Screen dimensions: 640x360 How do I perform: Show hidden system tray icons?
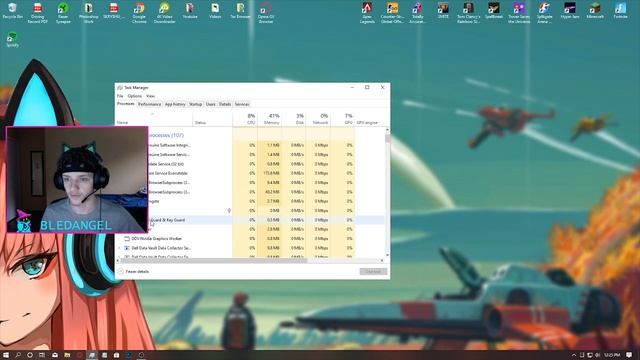point(573,355)
